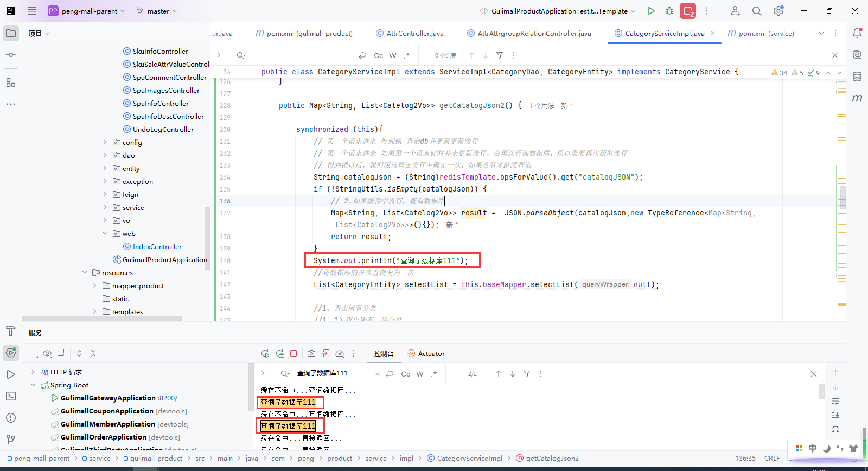Rerun the service in Services toolbar
868x471 pixels.
pos(265,353)
